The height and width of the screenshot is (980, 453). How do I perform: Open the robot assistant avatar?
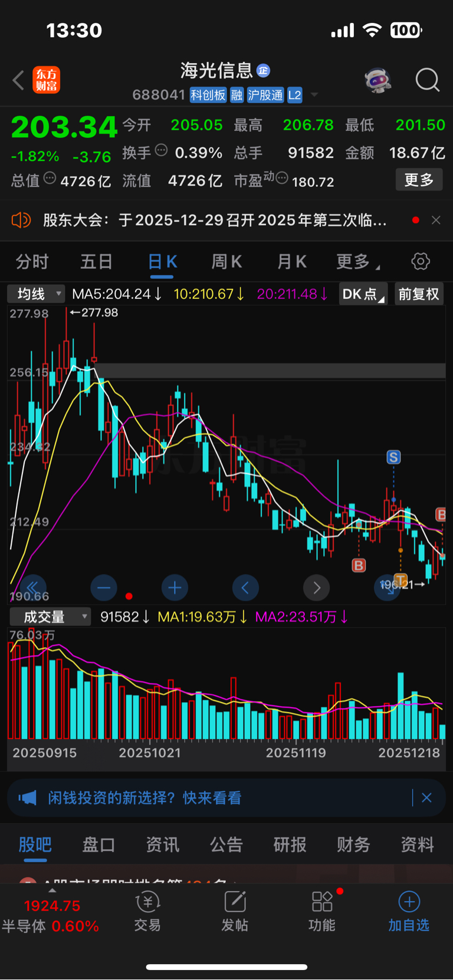[378, 80]
